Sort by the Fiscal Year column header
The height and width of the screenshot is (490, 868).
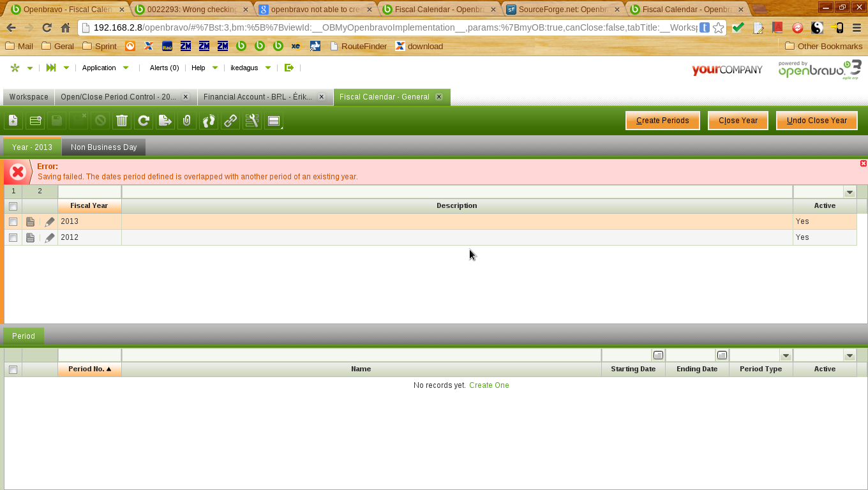click(89, 206)
